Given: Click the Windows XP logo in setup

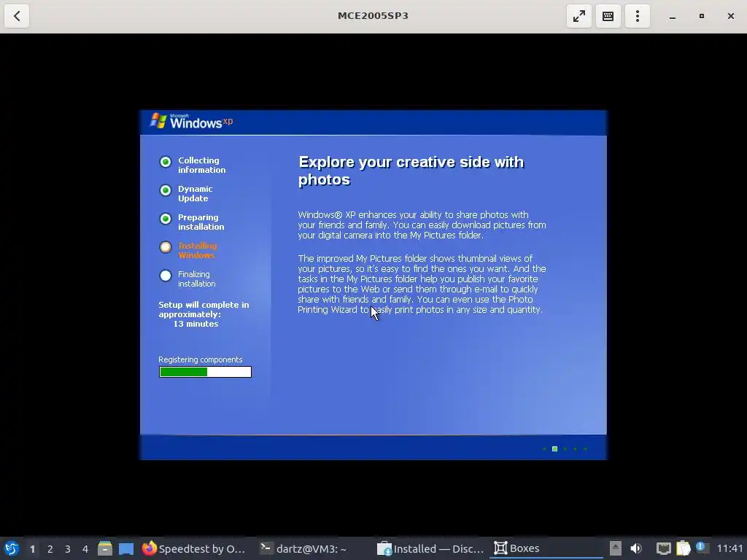Looking at the screenshot, I should click(x=192, y=122).
